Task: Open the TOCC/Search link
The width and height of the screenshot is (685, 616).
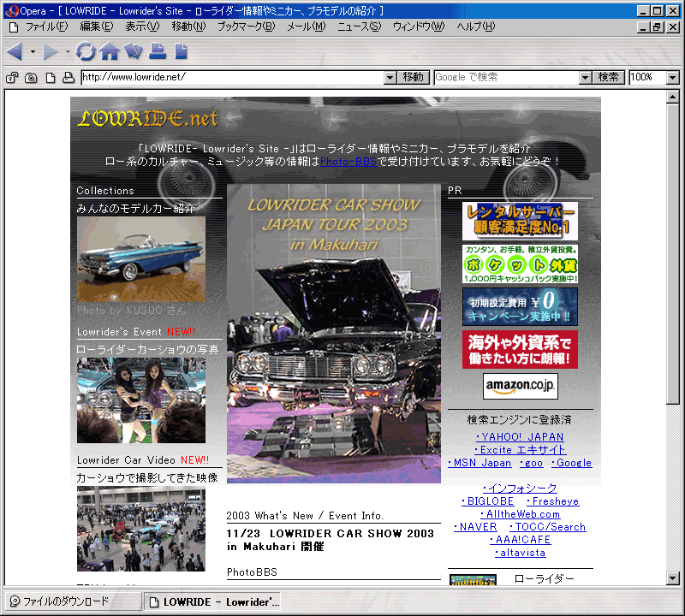Action: pos(547,527)
